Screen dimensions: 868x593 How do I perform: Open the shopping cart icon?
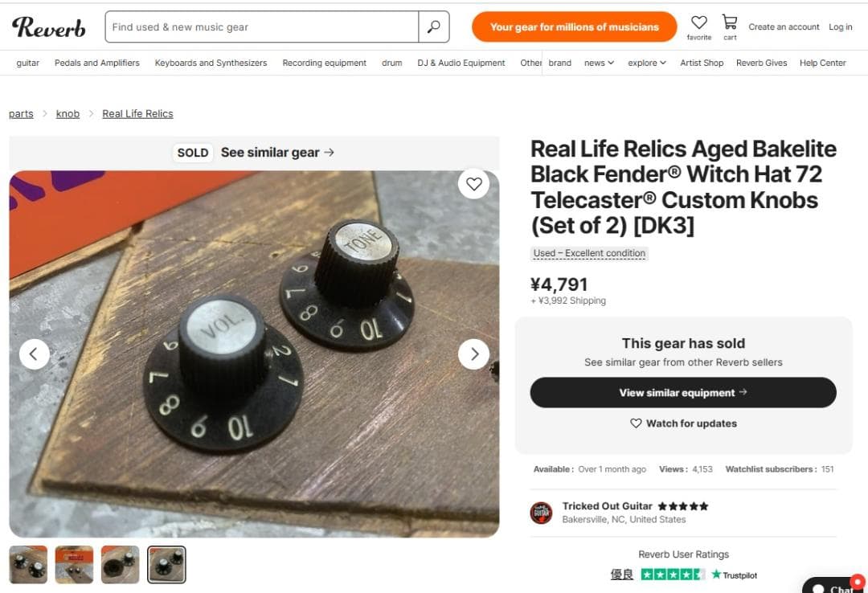click(730, 22)
